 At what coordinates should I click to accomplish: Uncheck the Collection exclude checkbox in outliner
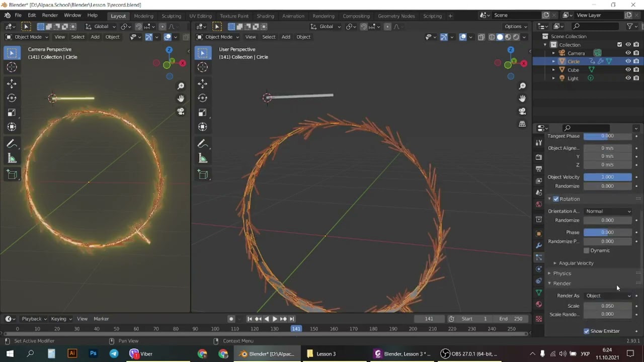pyautogui.click(x=619, y=45)
